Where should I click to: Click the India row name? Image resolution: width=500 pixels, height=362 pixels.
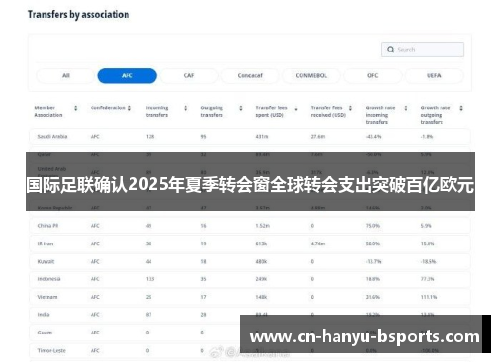(43, 315)
